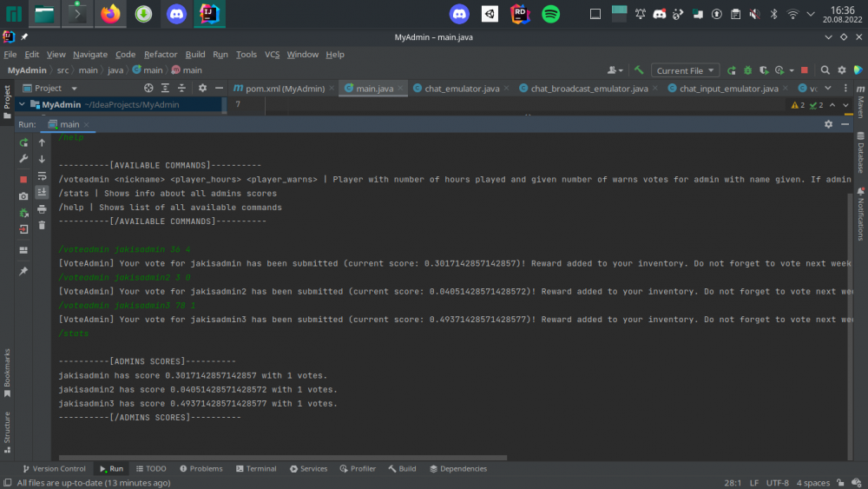
Task: Build the project with the hammer icon
Action: (639, 70)
